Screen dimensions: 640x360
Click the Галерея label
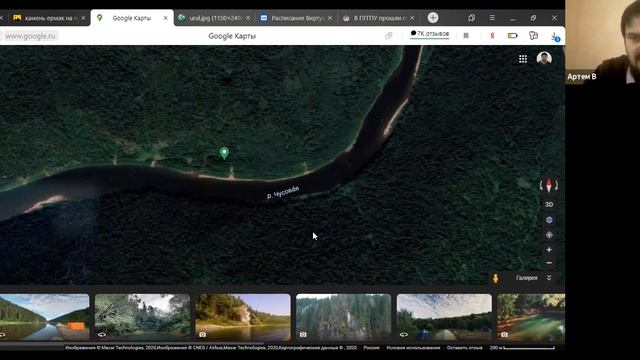pyautogui.click(x=527, y=278)
